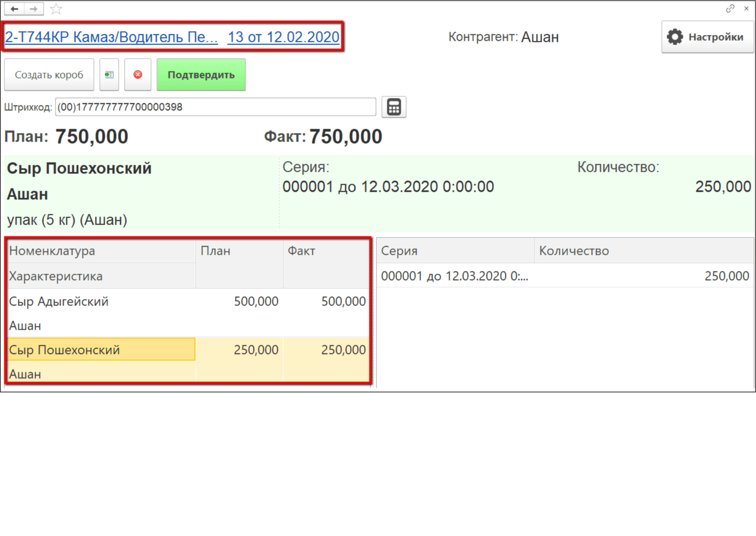756x536 pixels.
Task: Click the Номенклатура column header
Action: click(x=102, y=251)
